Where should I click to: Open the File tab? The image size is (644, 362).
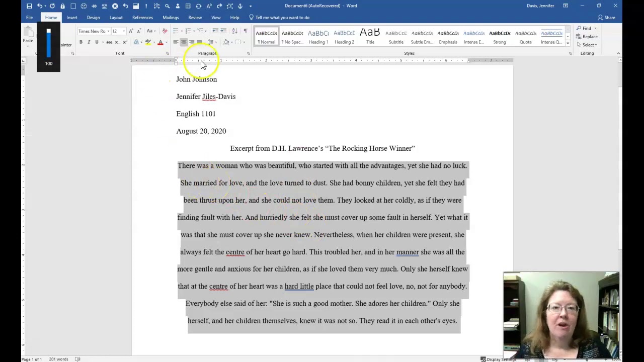click(x=29, y=18)
